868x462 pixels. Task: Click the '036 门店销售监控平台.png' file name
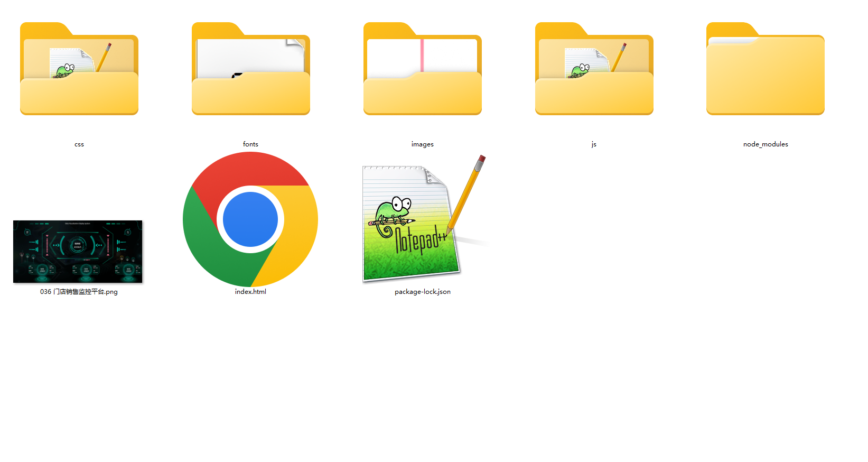coord(79,292)
